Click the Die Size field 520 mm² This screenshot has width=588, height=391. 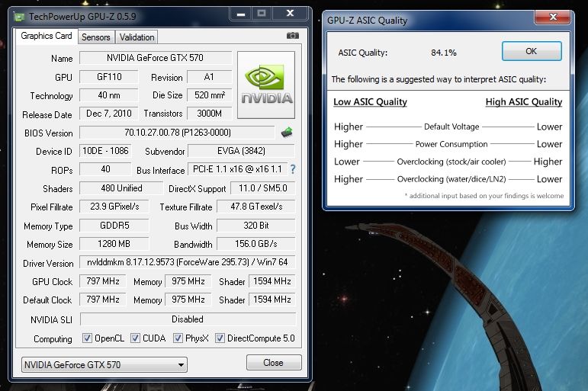[209, 95]
